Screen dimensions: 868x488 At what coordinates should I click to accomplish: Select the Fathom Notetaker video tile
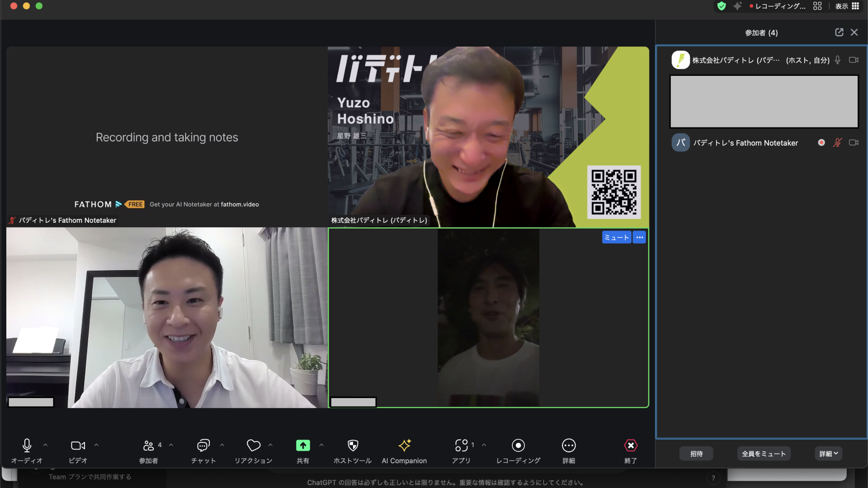[x=167, y=136]
